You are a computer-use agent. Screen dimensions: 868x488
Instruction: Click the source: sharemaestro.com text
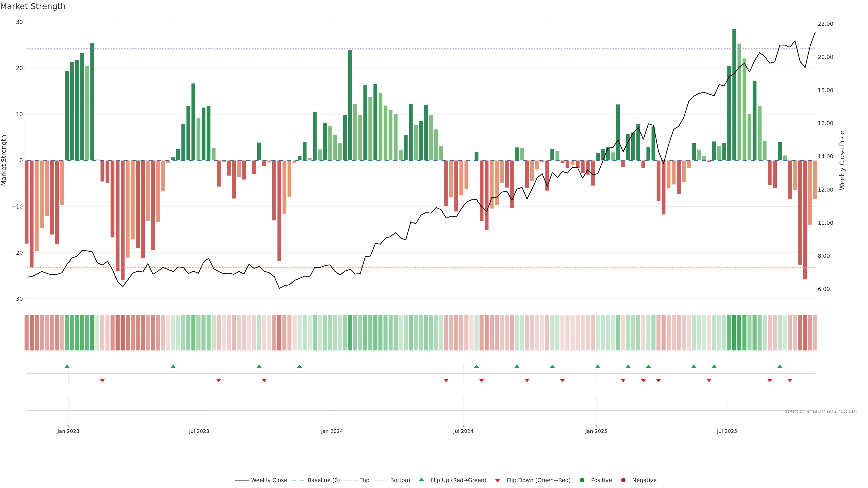click(x=821, y=411)
